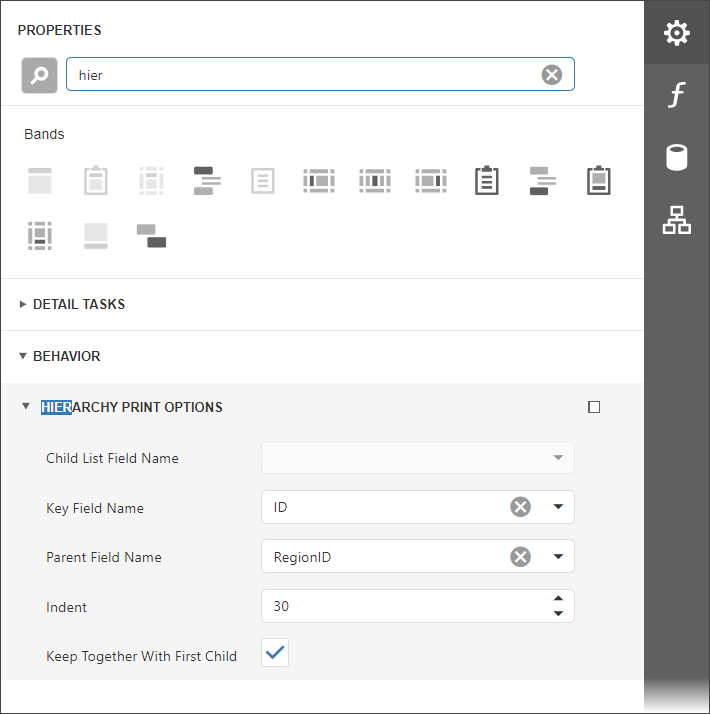Open the Field List database icon
The height and width of the screenshot is (714, 710).
click(677, 158)
